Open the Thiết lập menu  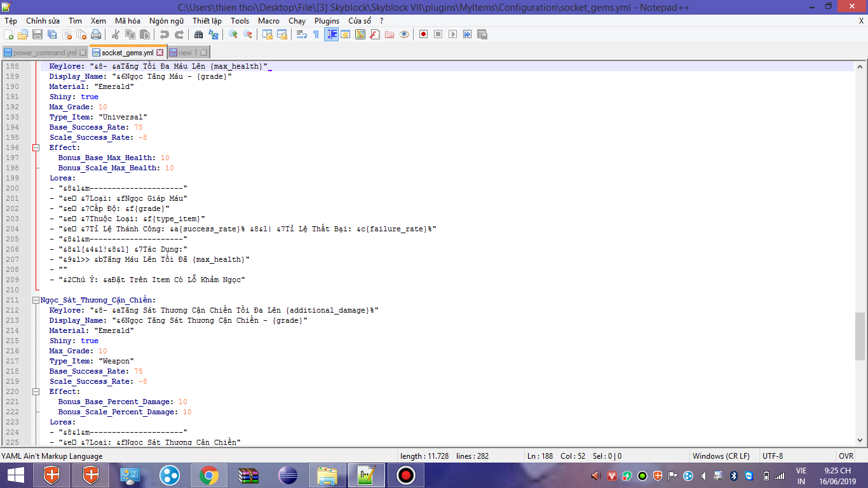tap(207, 21)
